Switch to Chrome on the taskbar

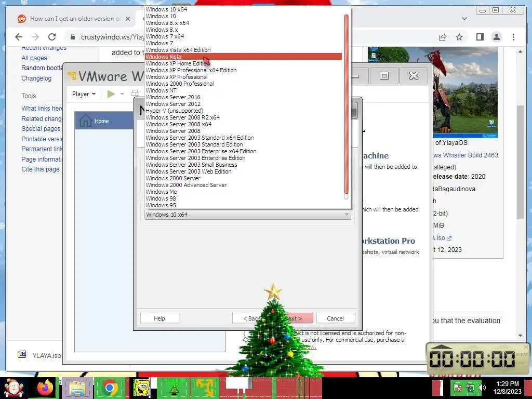tap(109, 388)
